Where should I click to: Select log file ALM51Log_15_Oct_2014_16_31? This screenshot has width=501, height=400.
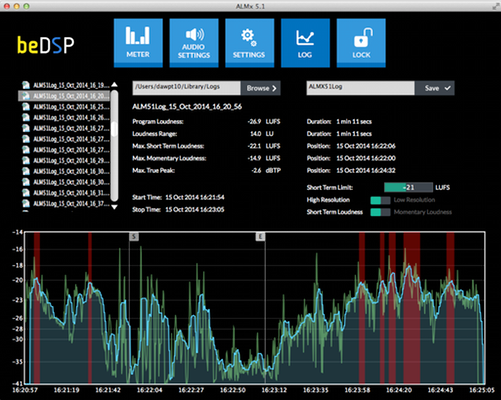(64, 193)
